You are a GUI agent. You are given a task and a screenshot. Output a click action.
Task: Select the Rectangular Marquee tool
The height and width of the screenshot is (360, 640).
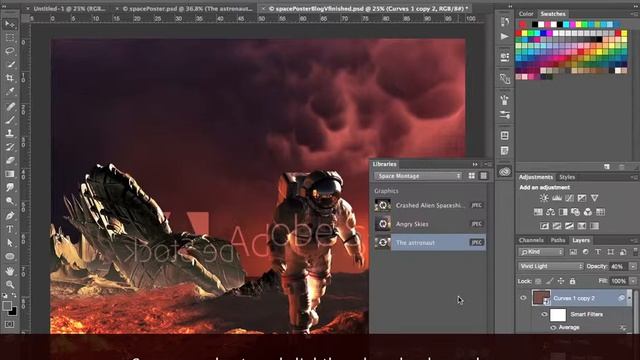[x=10, y=38]
